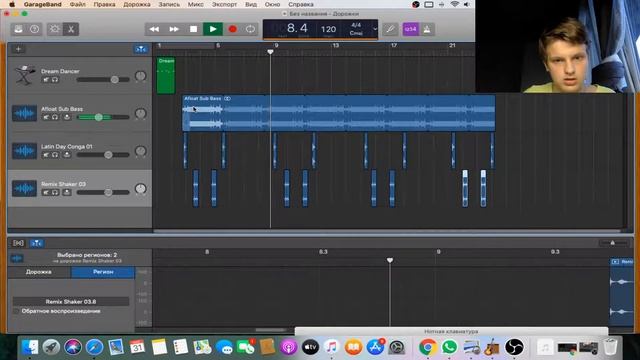Toggle Catch playhead button in editor header

click(37, 243)
